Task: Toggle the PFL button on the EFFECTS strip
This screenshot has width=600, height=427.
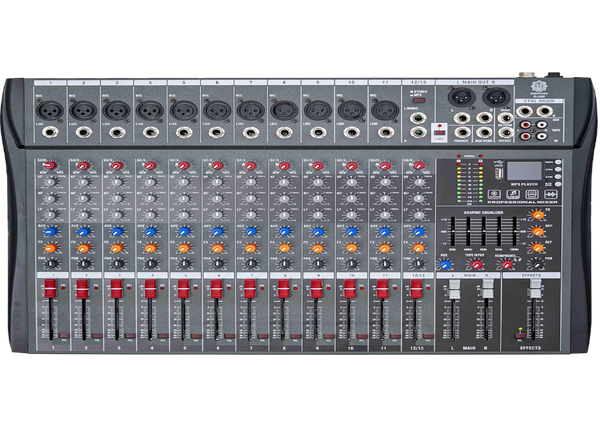Action: [520, 336]
